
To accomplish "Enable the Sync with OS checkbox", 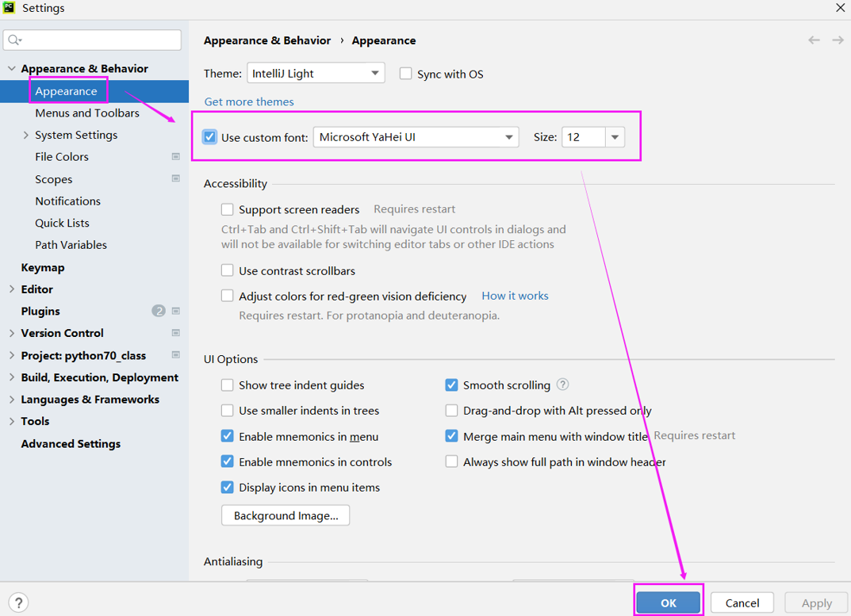I will [x=406, y=74].
